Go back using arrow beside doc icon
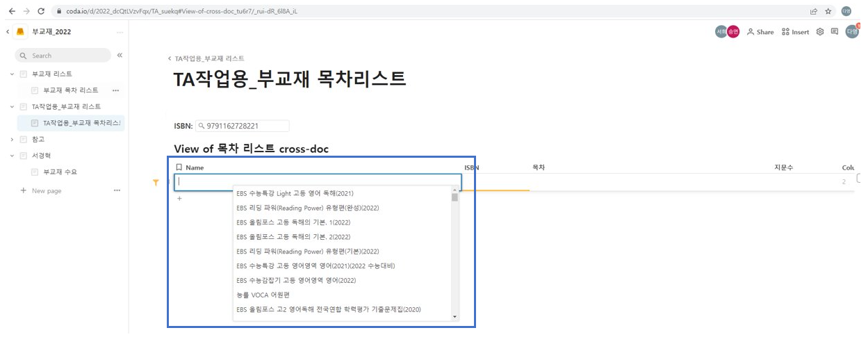 point(8,32)
